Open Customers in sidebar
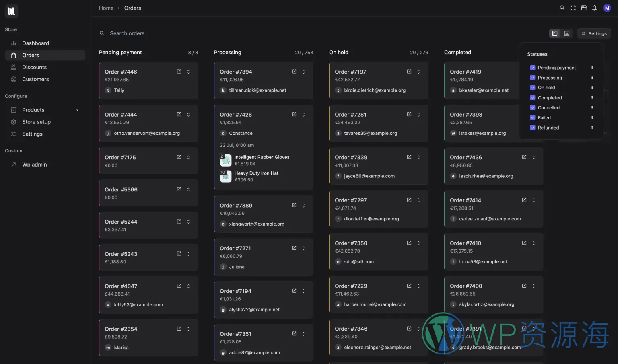 click(x=45, y=79)
